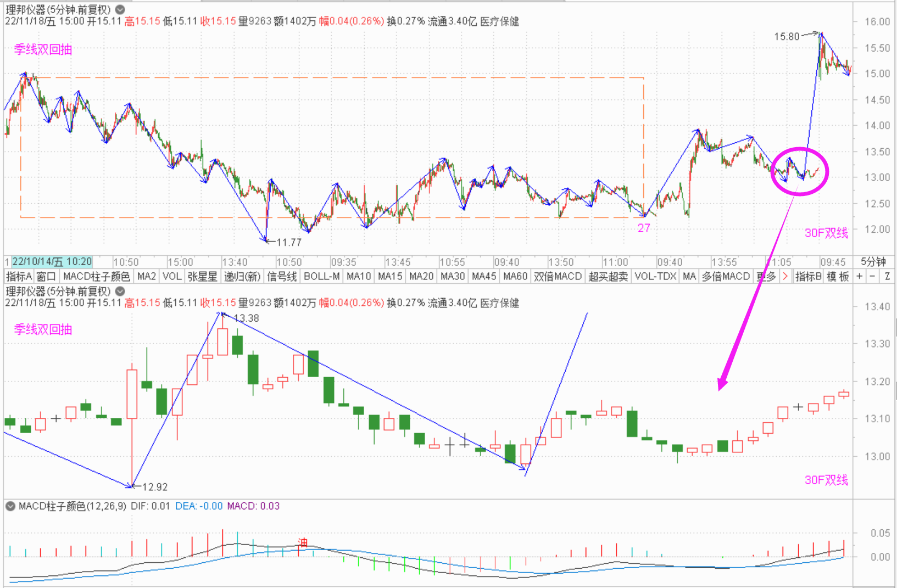Click the Z button in indicator bar
The height and width of the screenshot is (588, 897).
point(887,276)
